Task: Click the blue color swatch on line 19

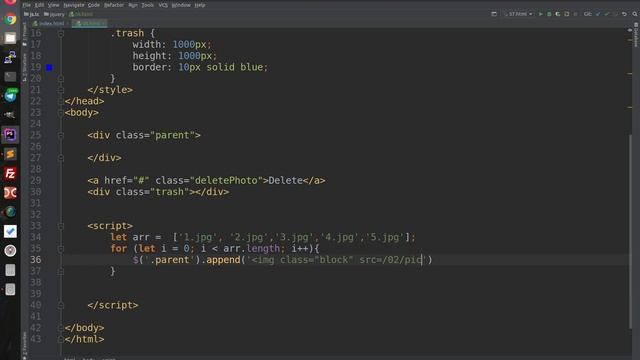Action: [49, 67]
